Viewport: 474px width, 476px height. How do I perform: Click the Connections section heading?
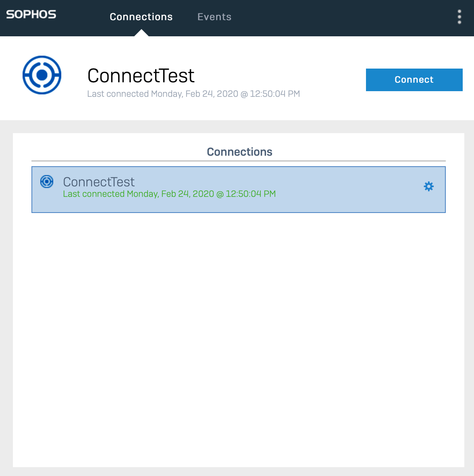(239, 152)
